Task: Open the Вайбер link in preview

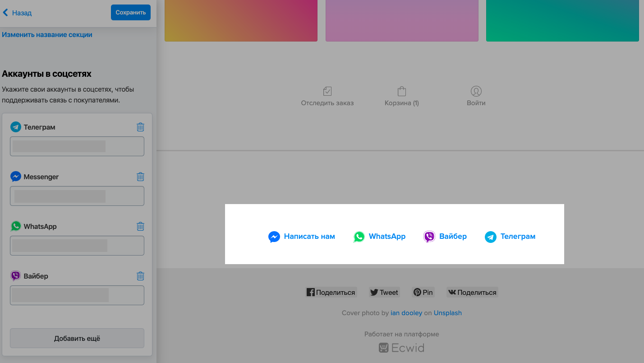Action: pos(453,236)
